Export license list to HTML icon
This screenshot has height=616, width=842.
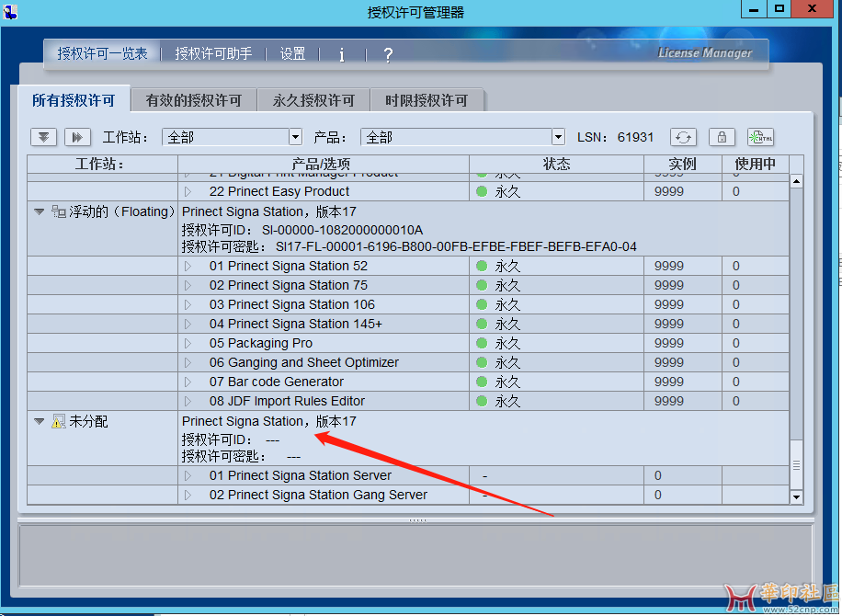click(x=760, y=138)
